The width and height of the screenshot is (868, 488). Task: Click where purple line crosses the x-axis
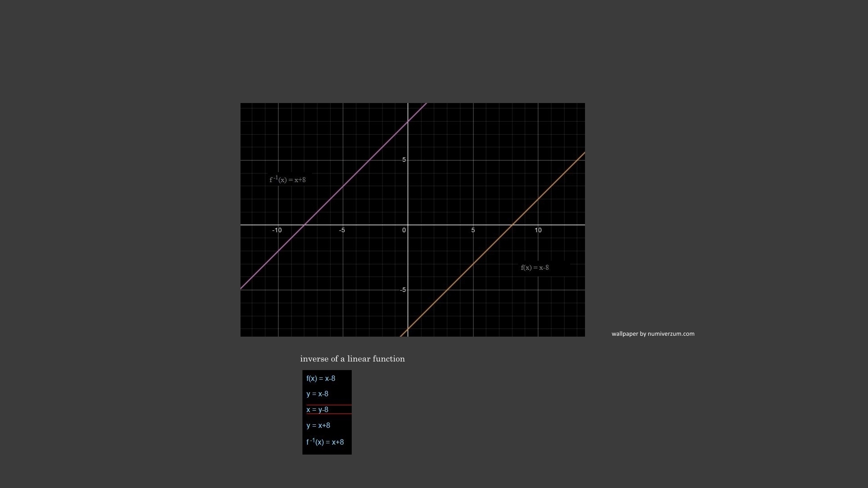tap(304, 225)
